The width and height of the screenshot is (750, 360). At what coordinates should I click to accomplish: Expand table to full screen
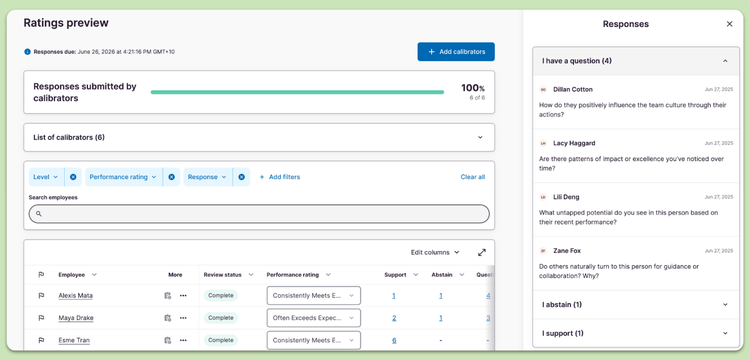click(482, 252)
